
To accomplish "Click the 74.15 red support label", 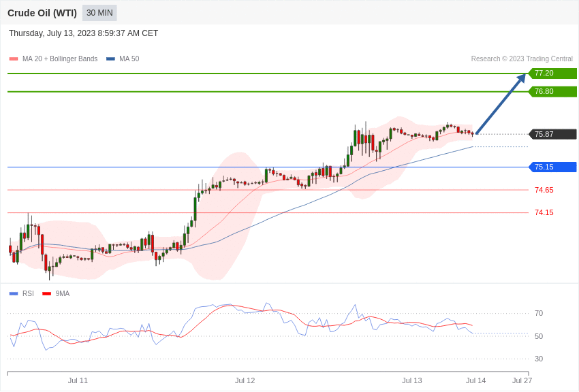I will click(x=544, y=212).
